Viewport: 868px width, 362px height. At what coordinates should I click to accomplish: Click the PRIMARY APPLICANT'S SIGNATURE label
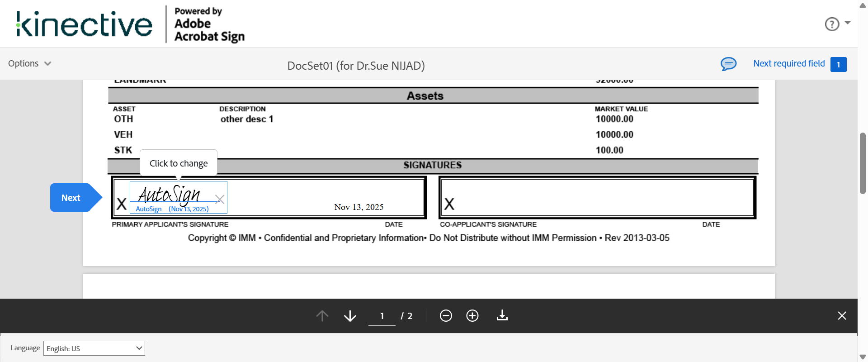(x=170, y=224)
